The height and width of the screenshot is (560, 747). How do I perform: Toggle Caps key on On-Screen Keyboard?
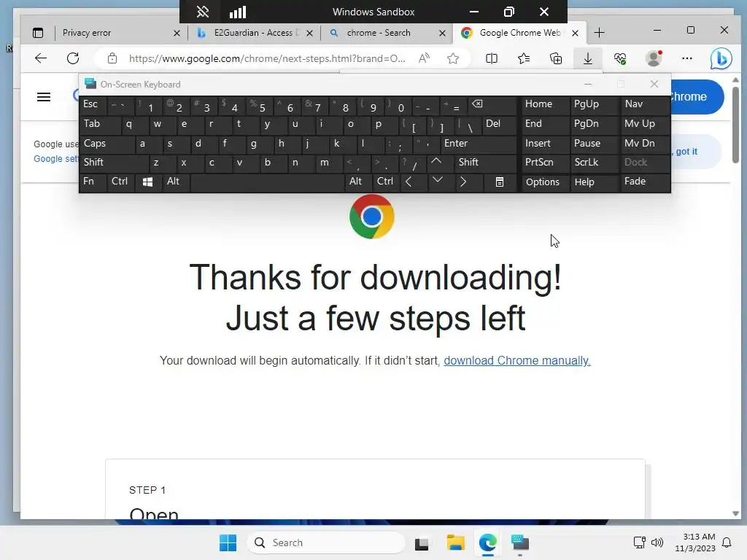(x=107, y=144)
